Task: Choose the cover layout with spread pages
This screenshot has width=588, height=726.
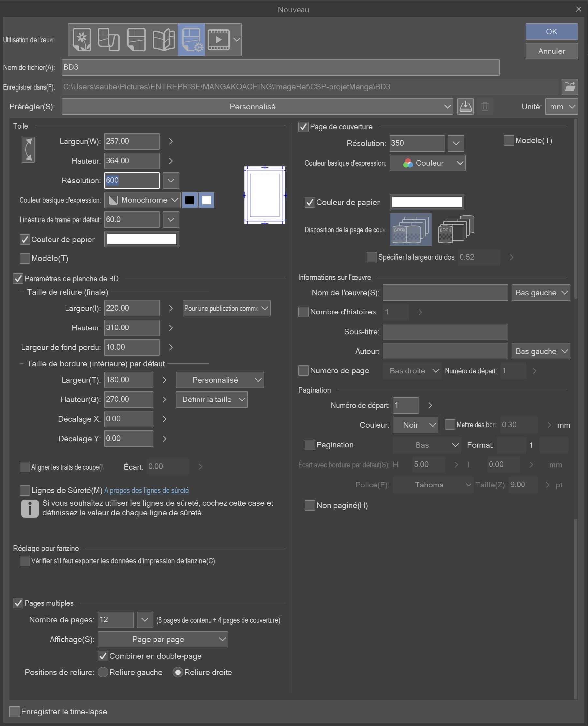Action: coord(410,229)
